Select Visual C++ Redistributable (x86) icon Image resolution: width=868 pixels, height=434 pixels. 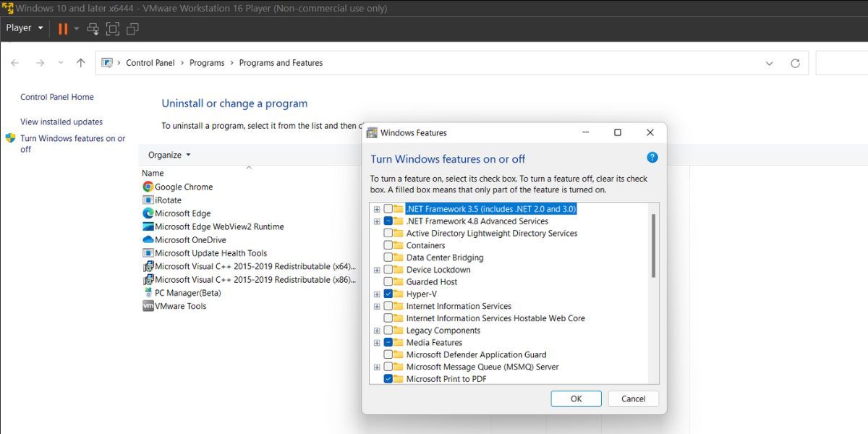(148, 279)
